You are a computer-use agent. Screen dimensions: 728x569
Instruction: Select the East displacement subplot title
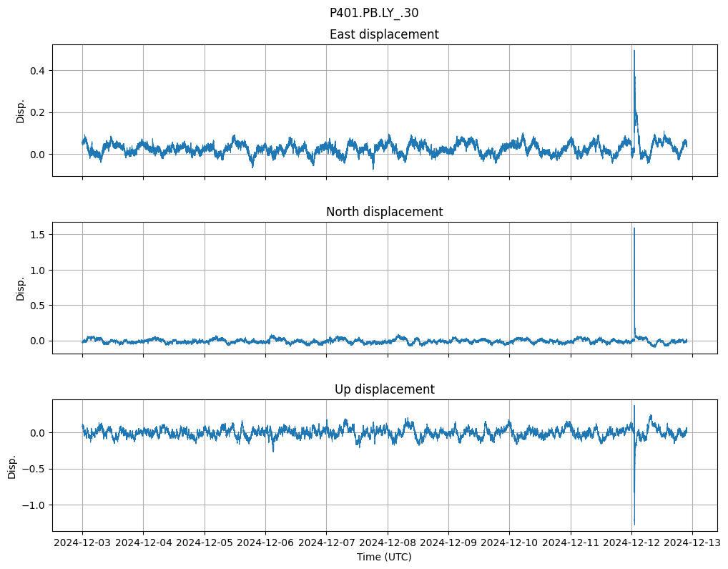pyautogui.click(x=384, y=34)
